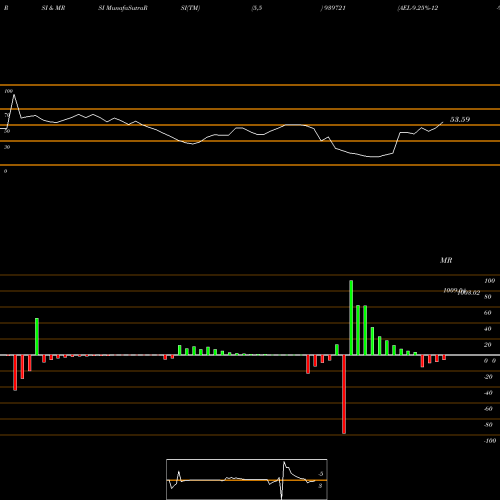Click the 'SI MunafaSutraR' header text
This screenshot has height=500, width=500.
pyautogui.click(x=123, y=8)
